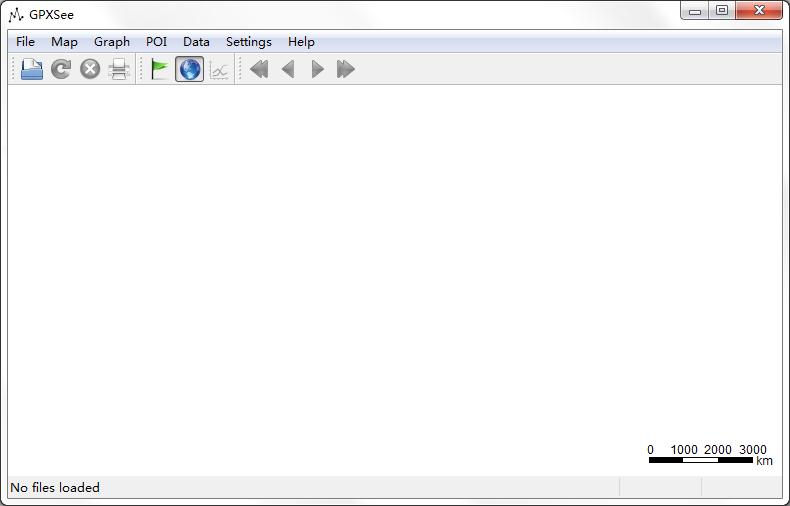The height and width of the screenshot is (506, 790).
Task: Maximize the GPXSee window
Action: coord(722,11)
